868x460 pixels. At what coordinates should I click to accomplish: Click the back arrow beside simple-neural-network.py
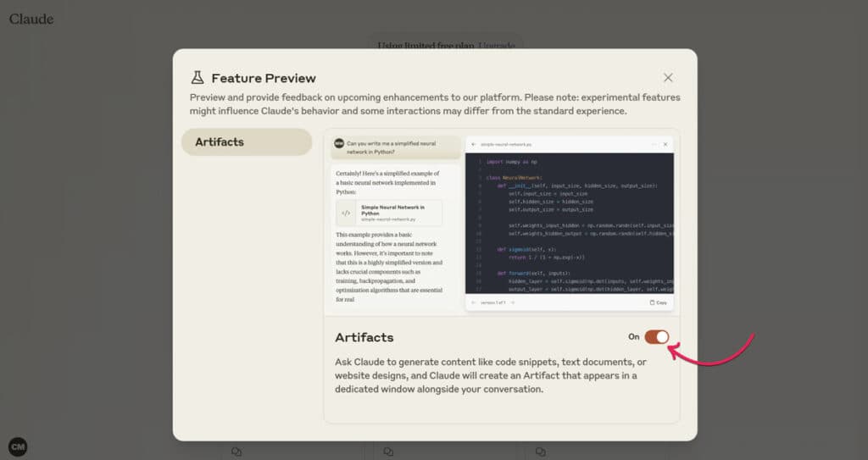tap(473, 145)
